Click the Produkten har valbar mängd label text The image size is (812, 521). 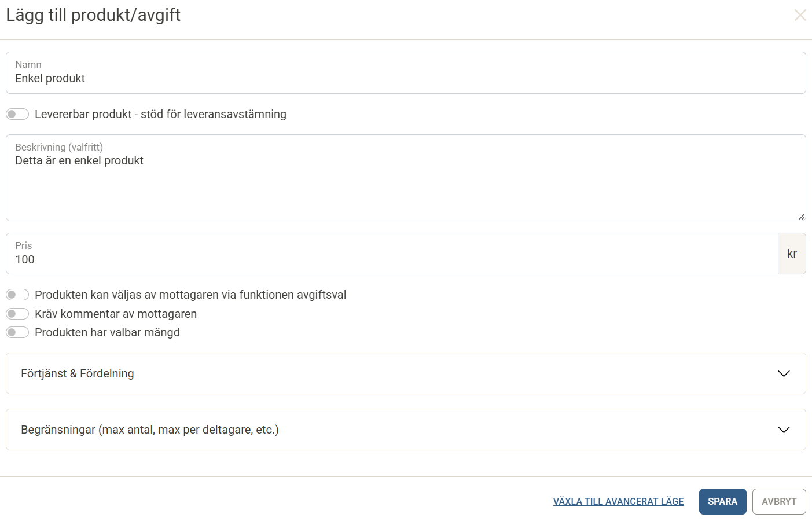click(107, 332)
